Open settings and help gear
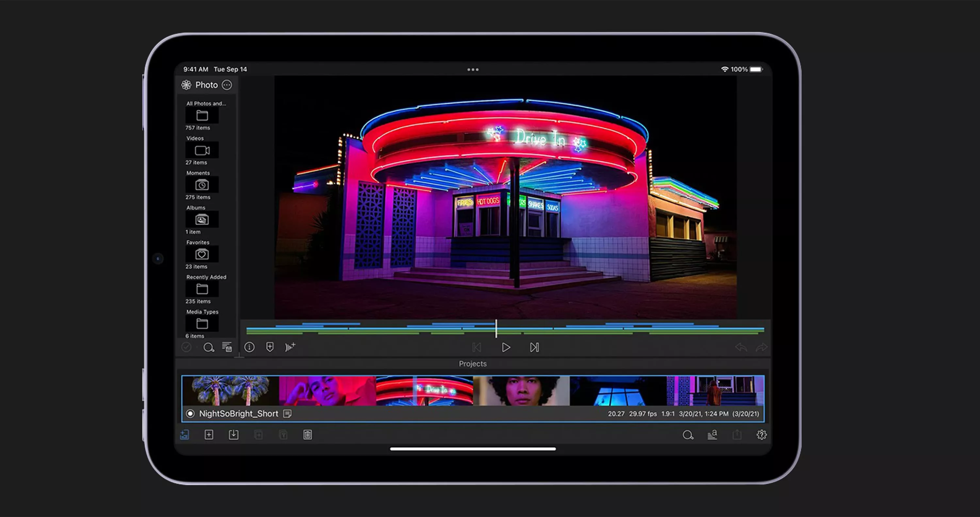The height and width of the screenshot is (517, 980). pyautogui.click(x=761, y=435)
